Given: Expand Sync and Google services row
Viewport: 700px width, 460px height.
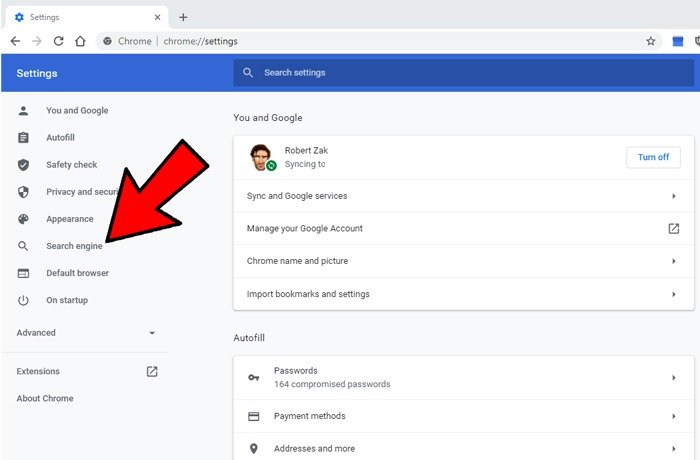Looking at the screenshot, I should pyautogui.click(x=673, y=196).
